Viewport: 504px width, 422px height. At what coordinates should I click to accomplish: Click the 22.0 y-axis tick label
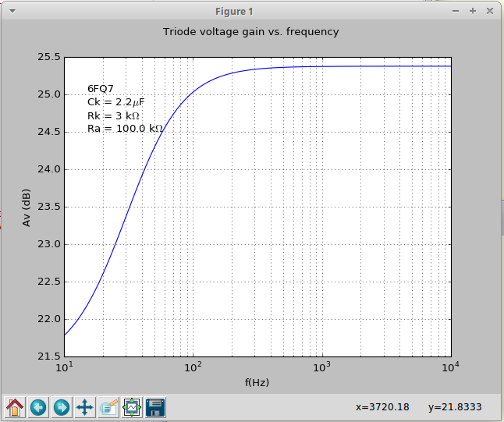point(49,319)
